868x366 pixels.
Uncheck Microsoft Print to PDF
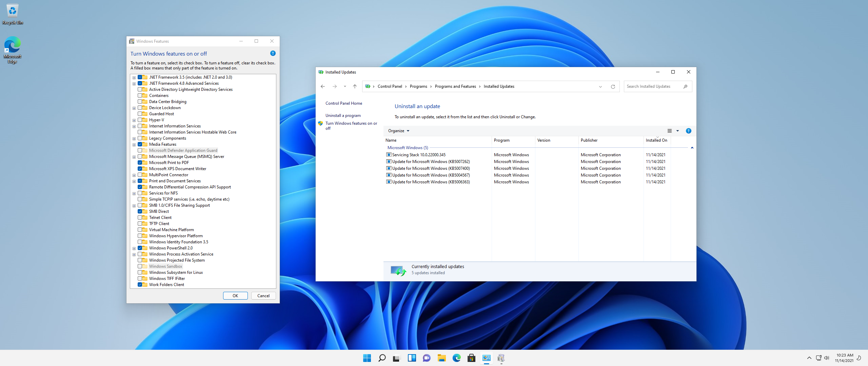(140, 163)
